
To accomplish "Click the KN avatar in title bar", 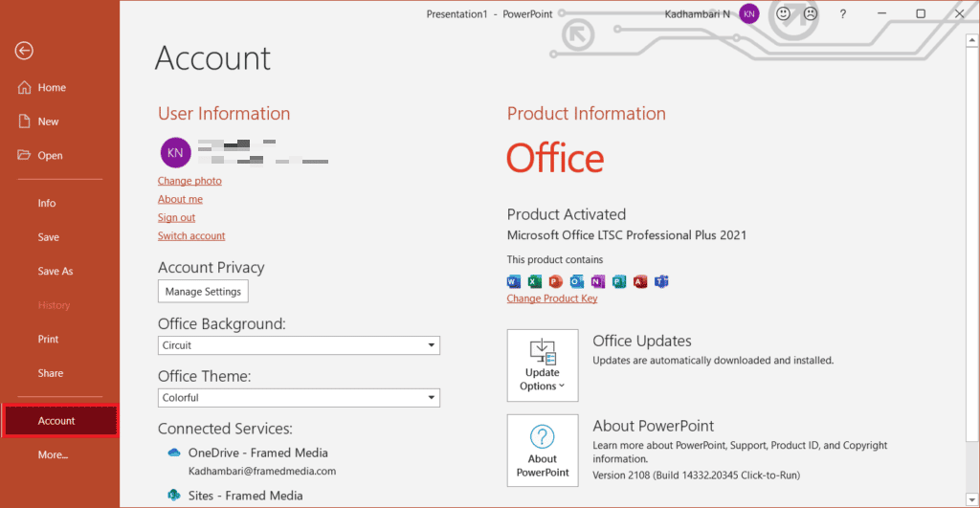I will 748,13.
